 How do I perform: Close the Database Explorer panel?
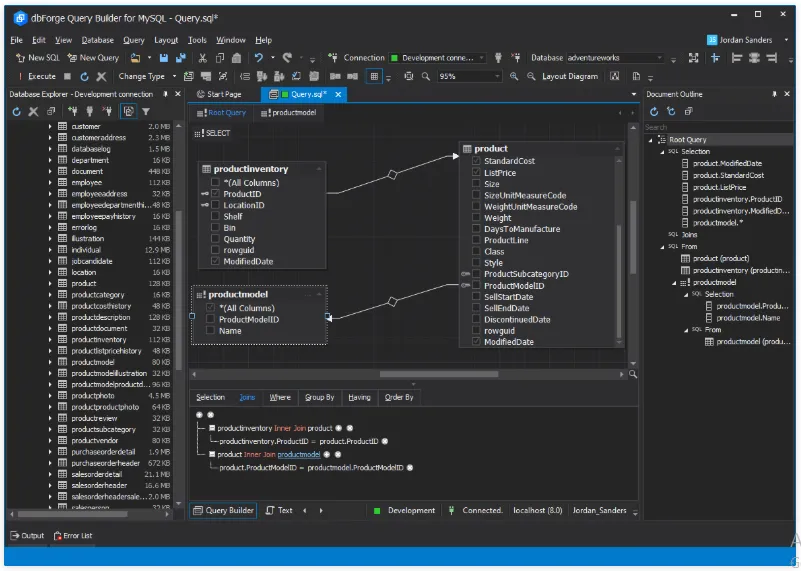click(178, 94)
